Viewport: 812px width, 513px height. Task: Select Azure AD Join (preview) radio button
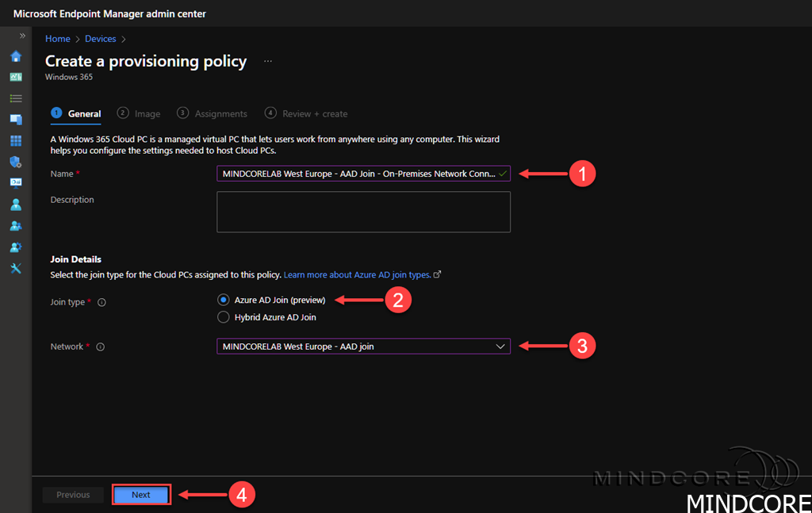tap(224, 301)
